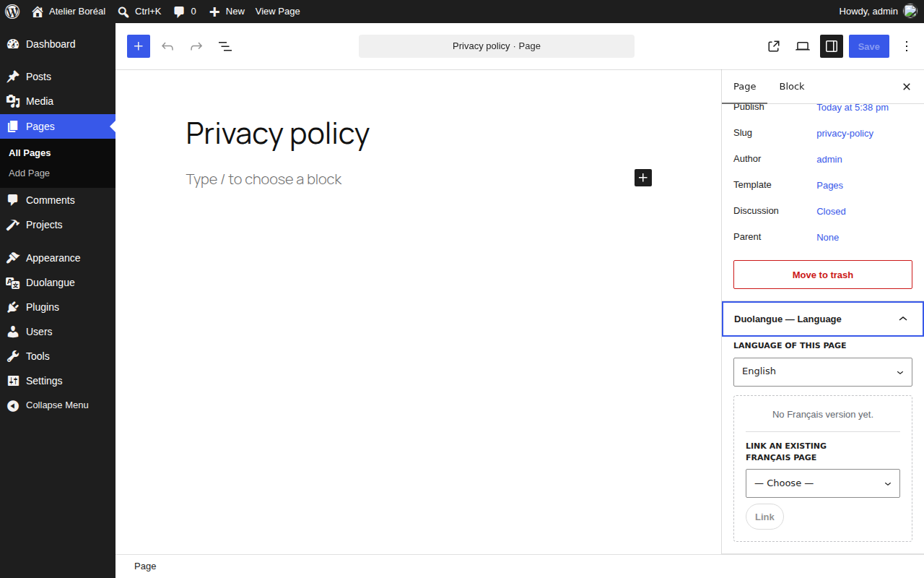Open the Privacy policy · Page command bar
This screenshot has width=924, height=578.
[497, 46]
